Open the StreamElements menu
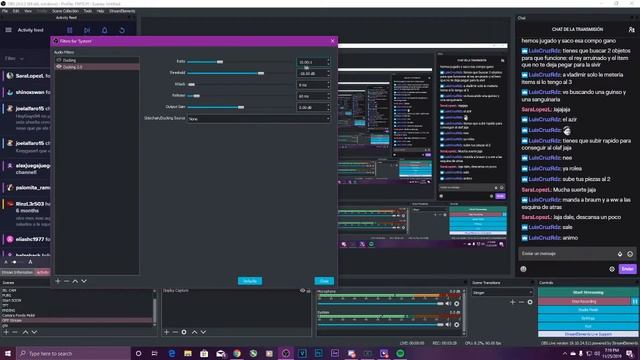The image size is (640, 360). coord(122,11)
